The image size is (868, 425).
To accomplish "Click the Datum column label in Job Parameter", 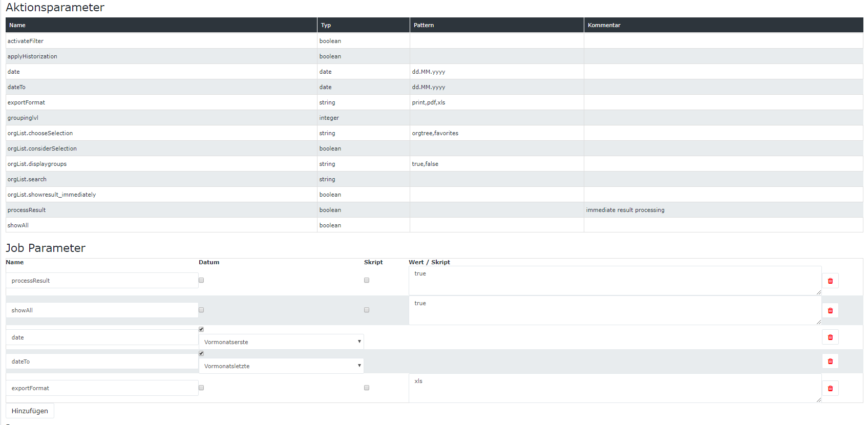I will [x=209, y=262].
